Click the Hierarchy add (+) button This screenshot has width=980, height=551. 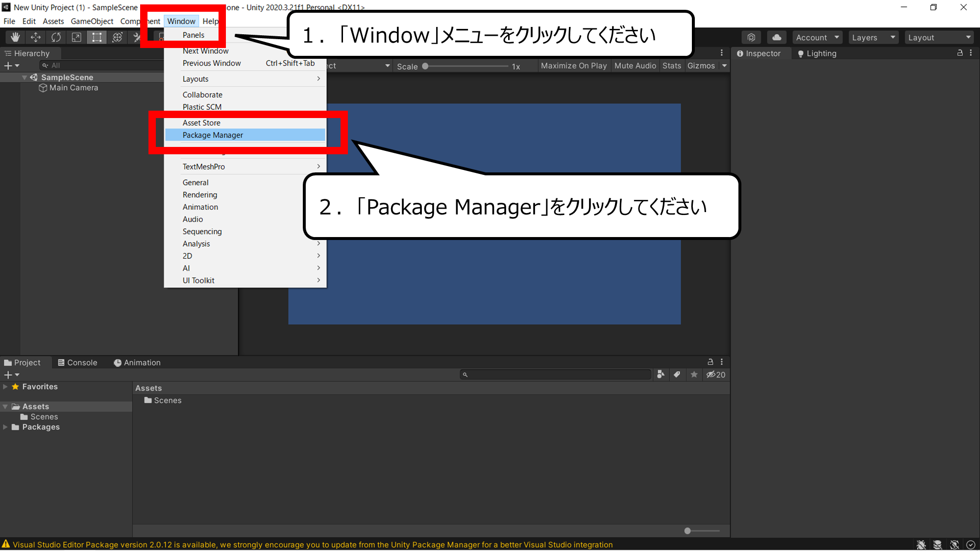tap(11, 66)
